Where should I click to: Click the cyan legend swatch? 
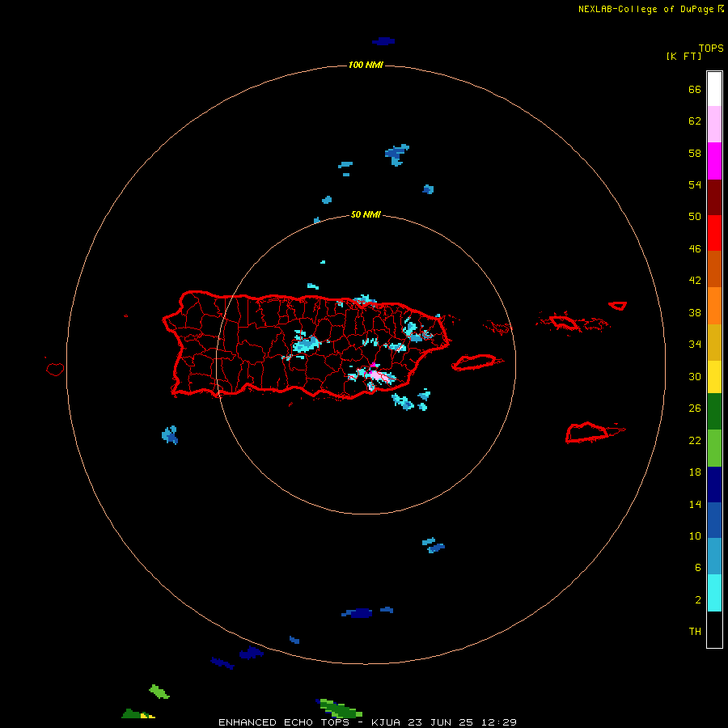click(x=714, y=593)
